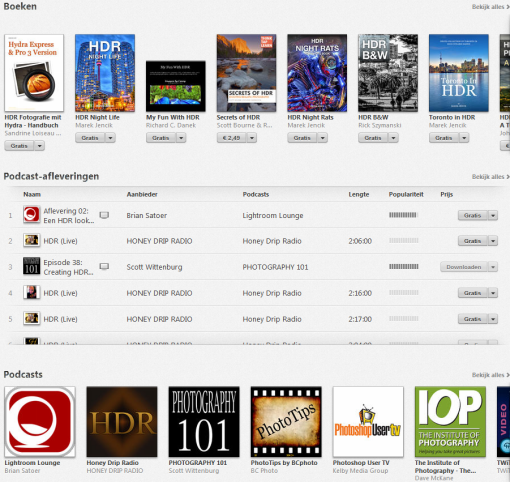510x482 pixels.
Task: Click Gratis button for 2:17:00 HDR (Live) episode
Action: click(473, 319)
